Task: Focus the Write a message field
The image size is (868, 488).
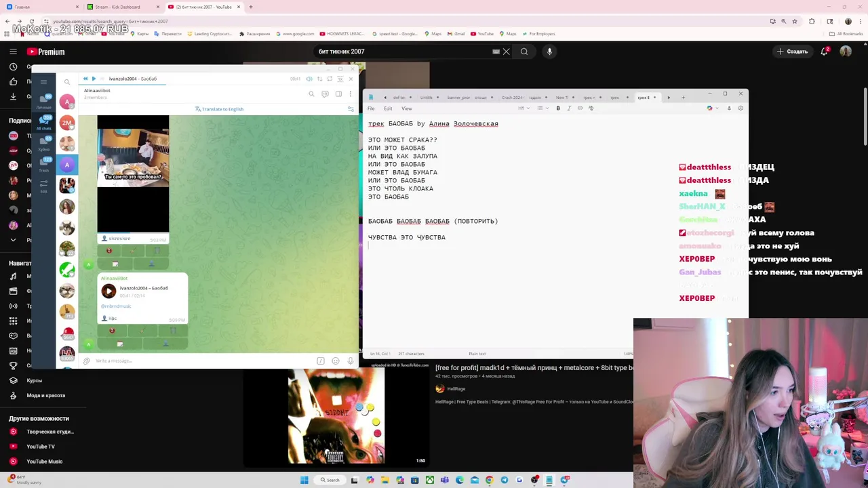Action: pyautogui.click(x=203, y=361)
